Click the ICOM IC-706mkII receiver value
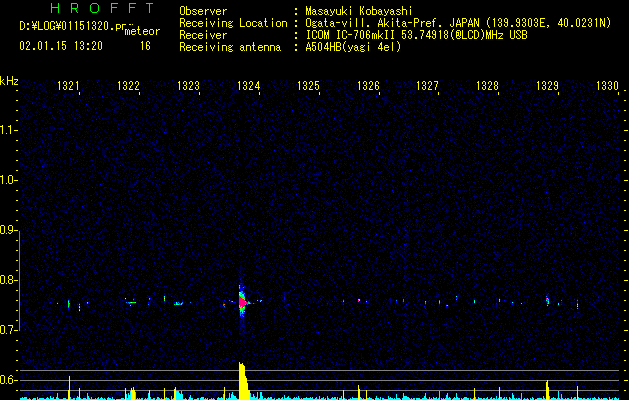 pyautogui.click(x=416, y=35)
